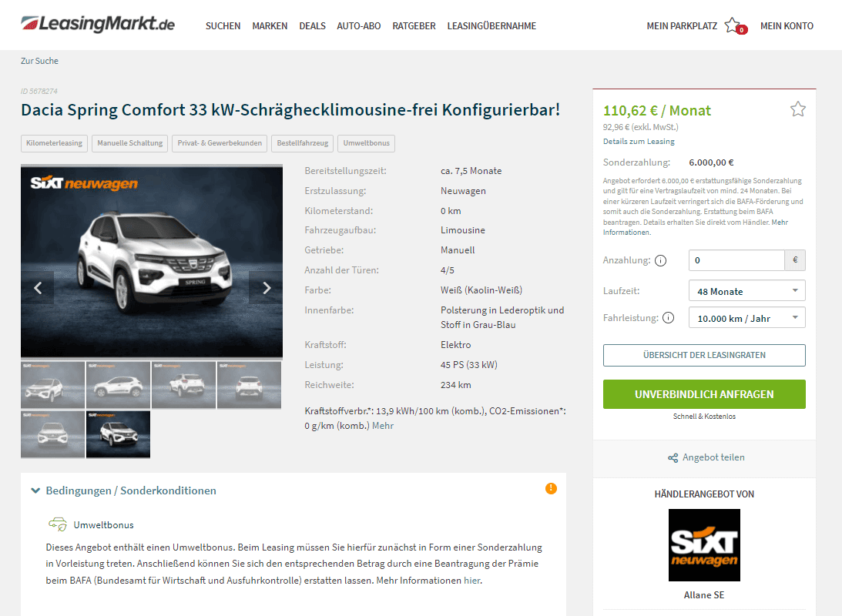Click the Sixt neuwagen dealer logo
842x616 pixels.
pos(704,545)
